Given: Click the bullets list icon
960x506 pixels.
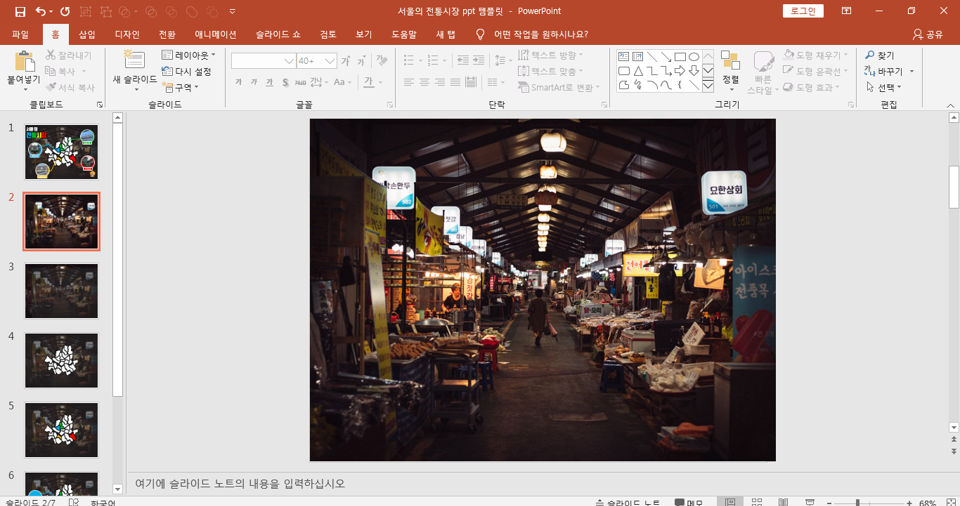Looking at the screenshot, I should coord(409,60).
